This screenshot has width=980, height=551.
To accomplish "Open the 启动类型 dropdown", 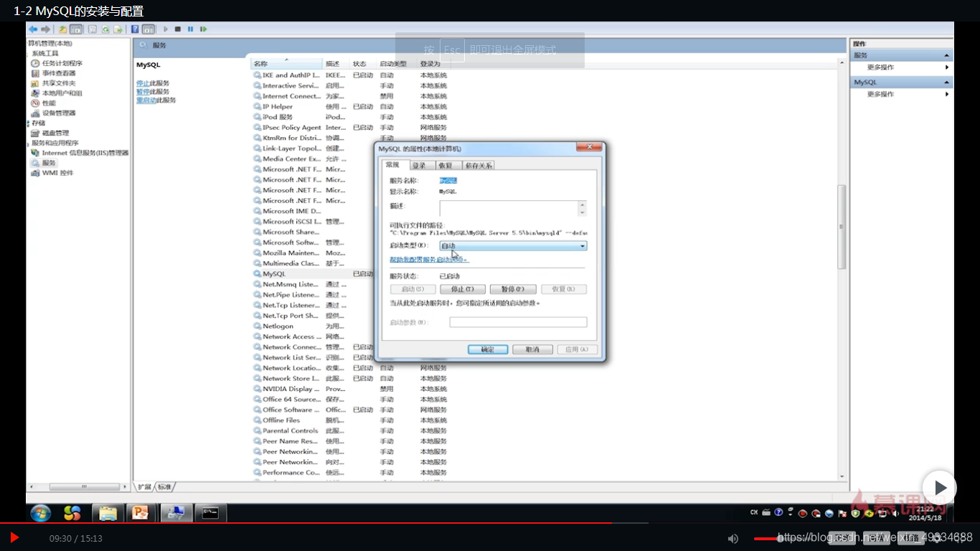I will pos(513,246).
